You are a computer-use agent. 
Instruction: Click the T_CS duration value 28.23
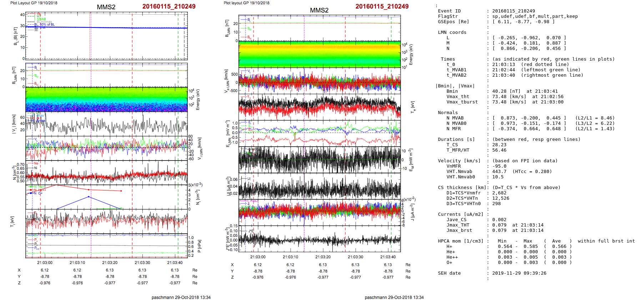(x=499, y=145)
